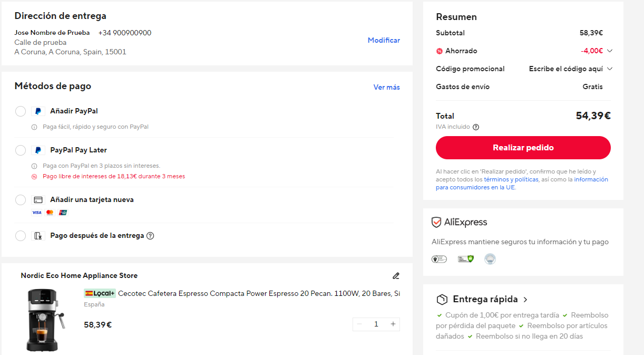Click the help icon beside Pago después de la entrega
Screen dimensions: 644x355
pyautogui.click(x=150, y=236)
